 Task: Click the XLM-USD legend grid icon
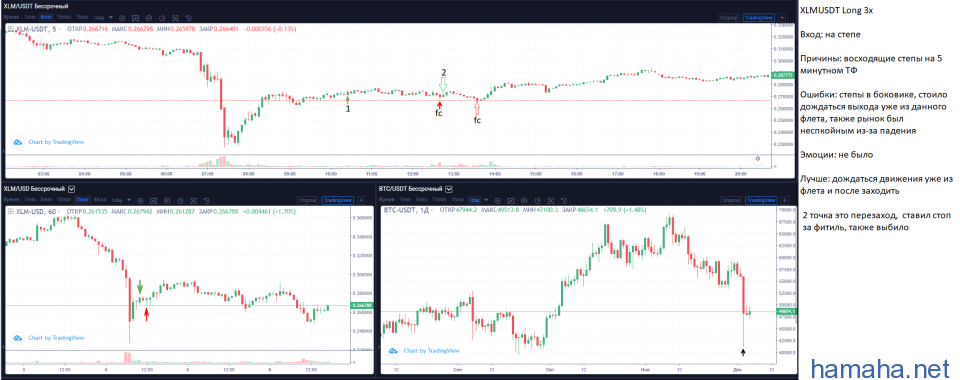pos(10,211)
